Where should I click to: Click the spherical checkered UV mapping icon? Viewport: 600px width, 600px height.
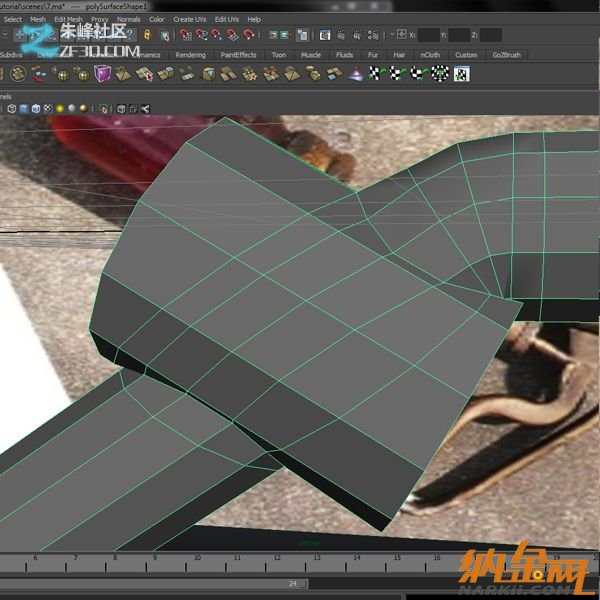tap(440, 74)
